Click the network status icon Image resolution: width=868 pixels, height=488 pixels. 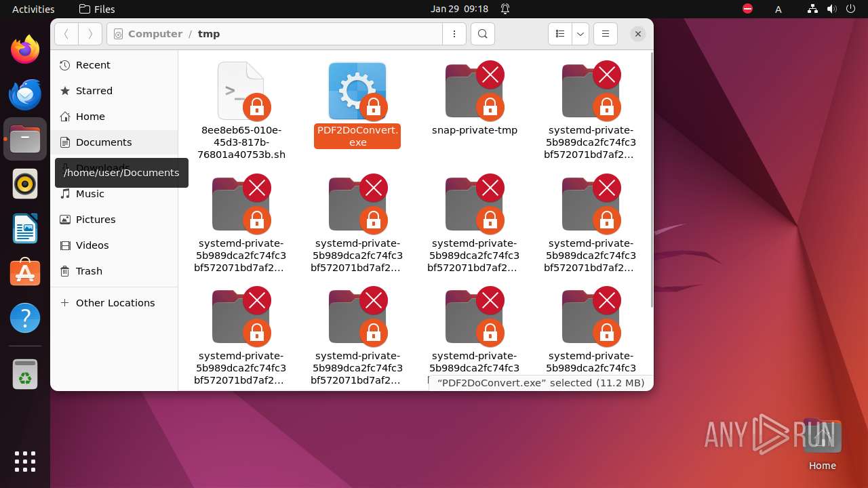[x=813, y=9]
